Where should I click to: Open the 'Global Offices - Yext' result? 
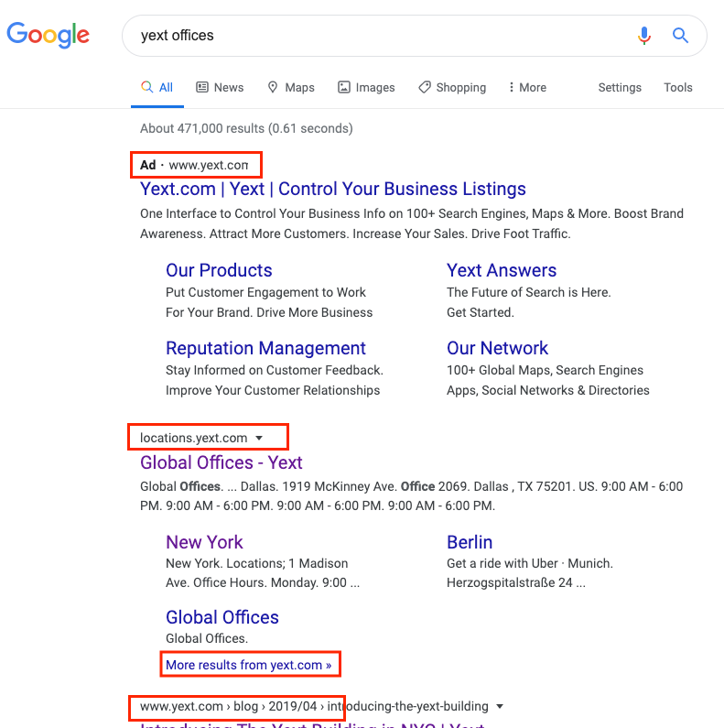[x=222, y=462]
